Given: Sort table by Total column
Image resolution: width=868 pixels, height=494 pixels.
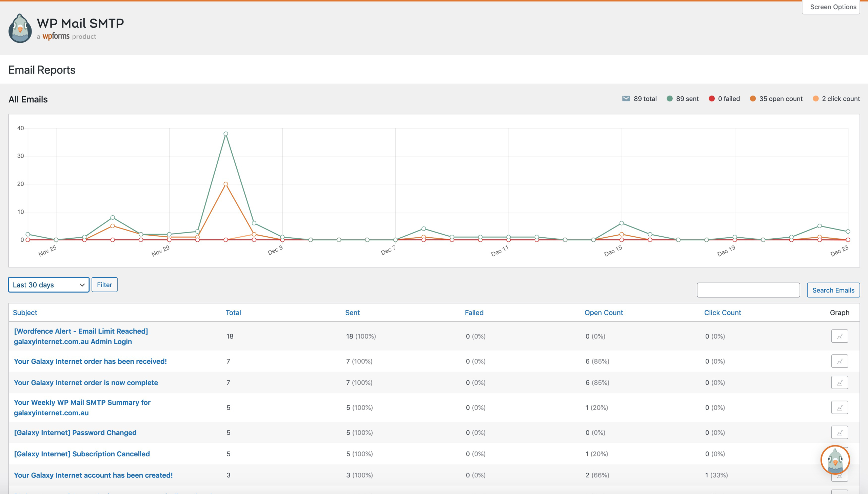Looking at the screenshot, I should click(x=233, y=313).
